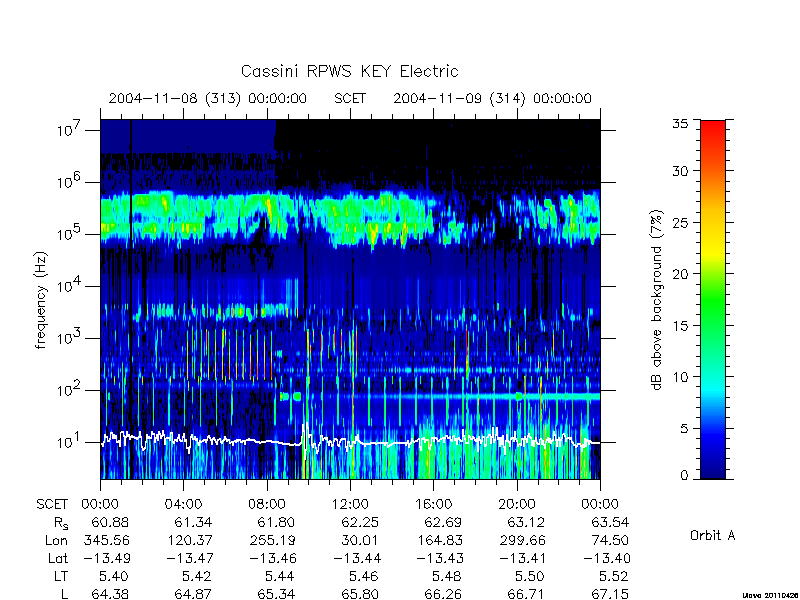Click the '20' color scale label
The width and height of the screenshot is (800, 600).
tap(680, 274)
